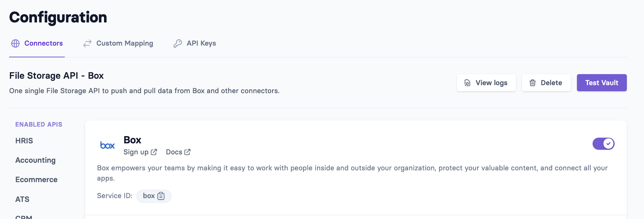Choose Accounting in the sidebar

tap(35, 160)
